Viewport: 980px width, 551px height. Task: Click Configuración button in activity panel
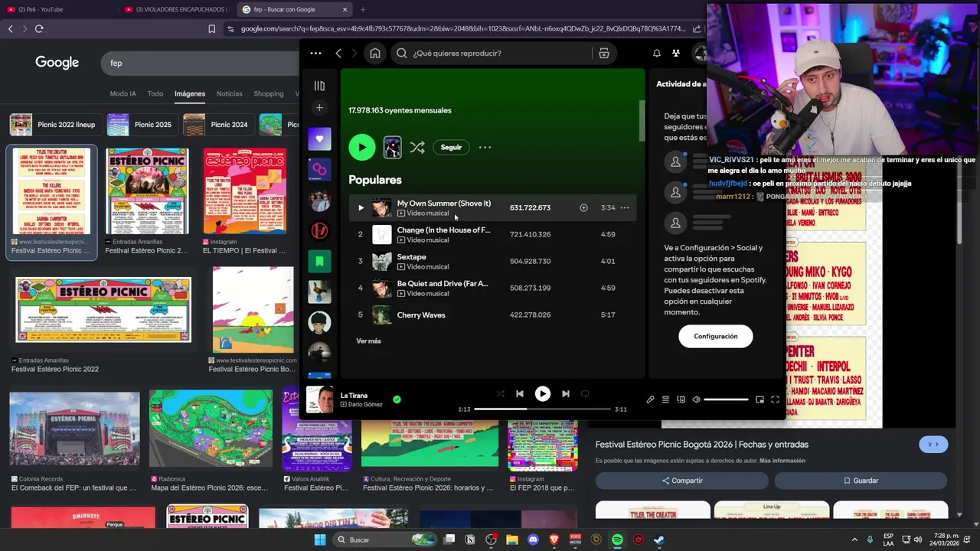tap(716, 336)
